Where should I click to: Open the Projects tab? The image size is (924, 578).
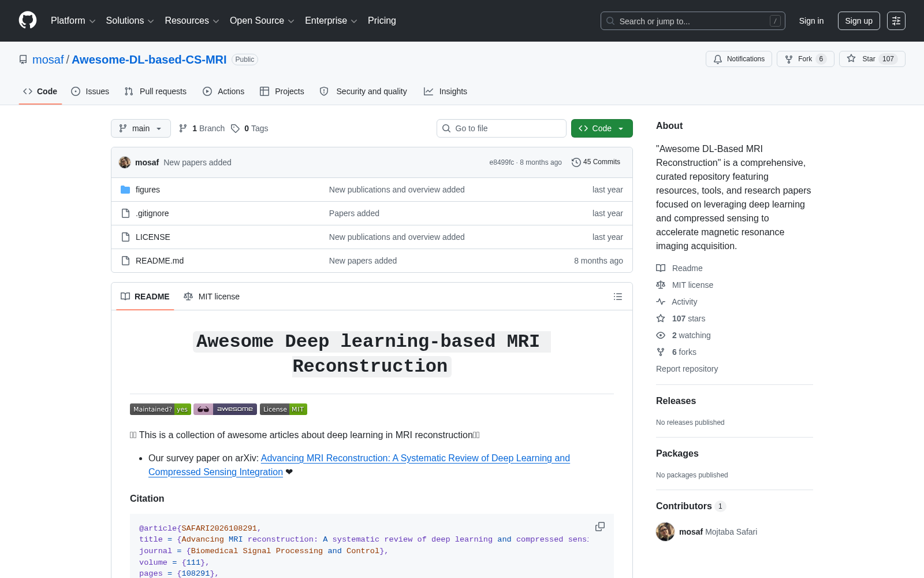(x=282, y=91)
